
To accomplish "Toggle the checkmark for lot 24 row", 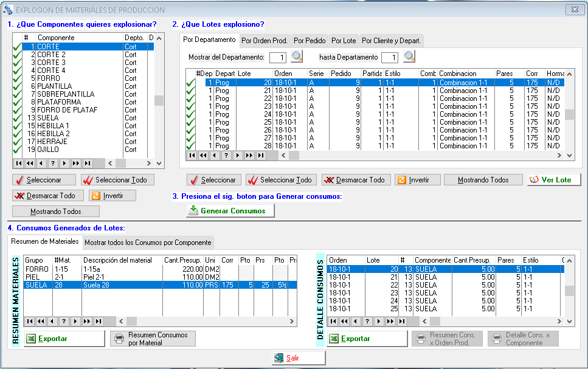I will pos(191,114).
